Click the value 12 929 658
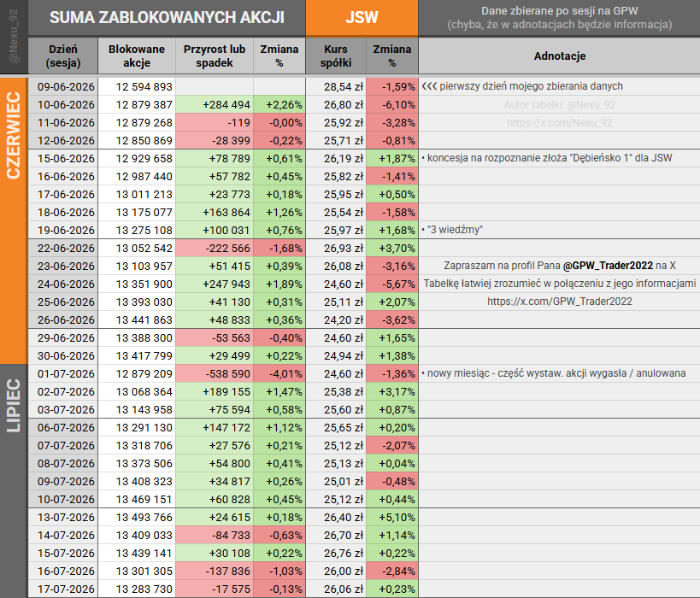 (137, 158)
